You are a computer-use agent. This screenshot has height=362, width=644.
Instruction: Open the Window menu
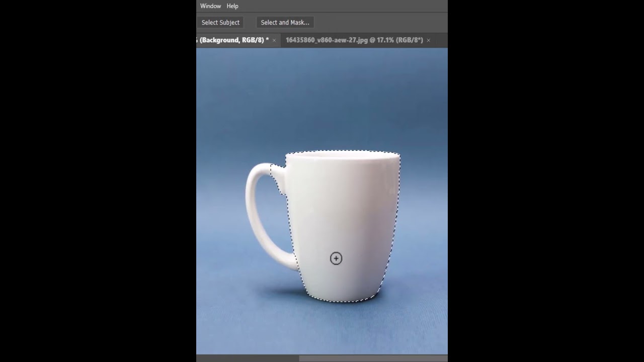[210, 6]
